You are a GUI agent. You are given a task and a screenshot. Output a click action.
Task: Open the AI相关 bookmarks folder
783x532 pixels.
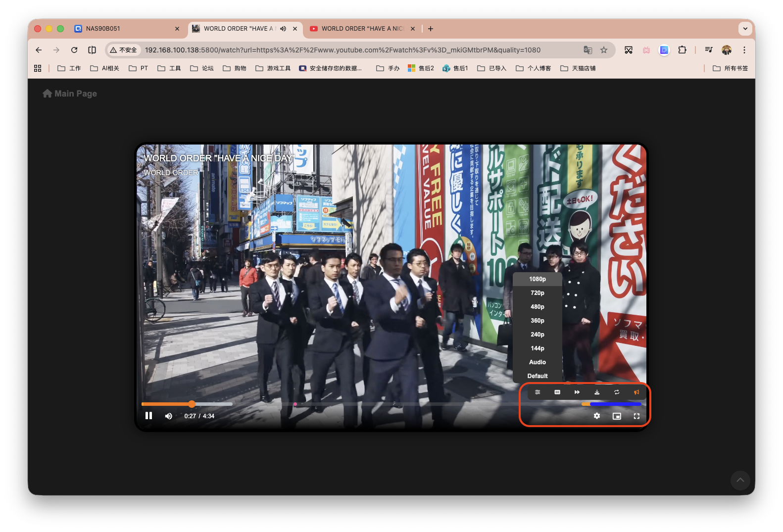[x=105, y=68]
